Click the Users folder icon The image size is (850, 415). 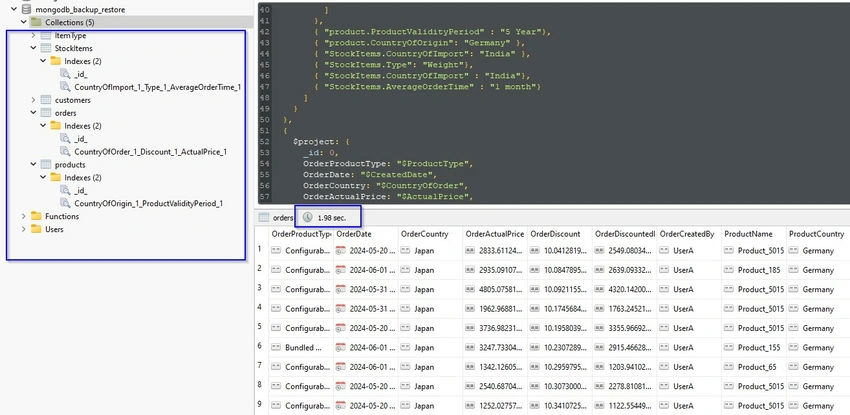[x=36, y=229]
